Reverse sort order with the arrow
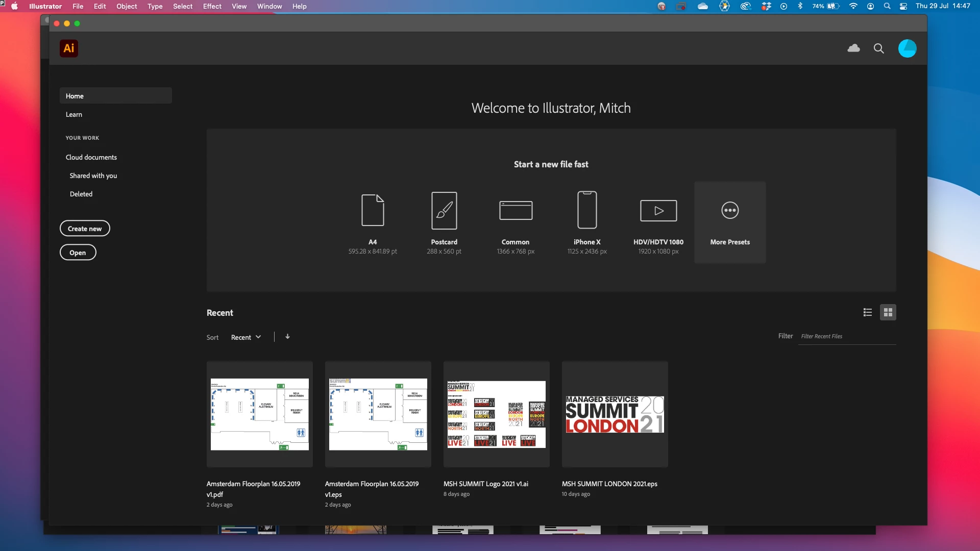The width and height of the screenshot is (980, 551). 287,337
